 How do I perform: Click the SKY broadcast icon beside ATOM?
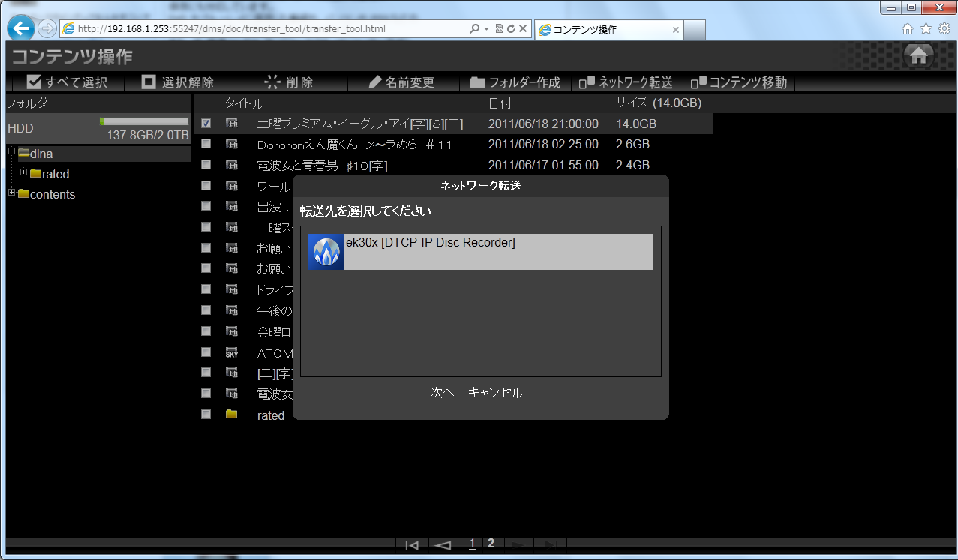tap(231, 353)
